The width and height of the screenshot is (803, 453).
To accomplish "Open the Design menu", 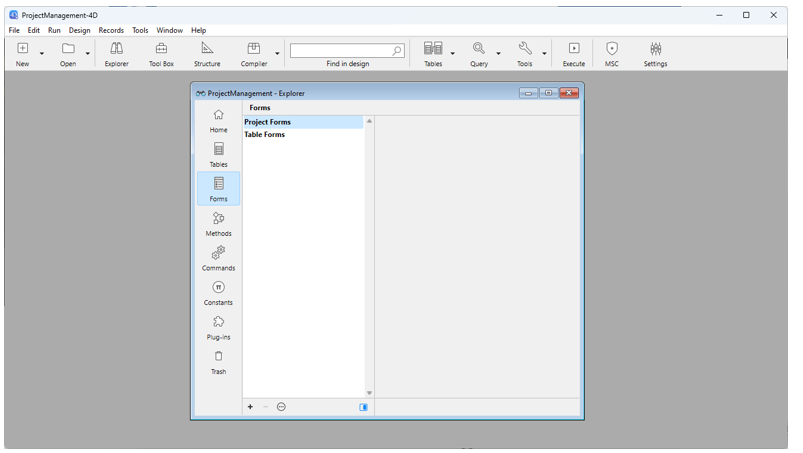I will 79,31.
